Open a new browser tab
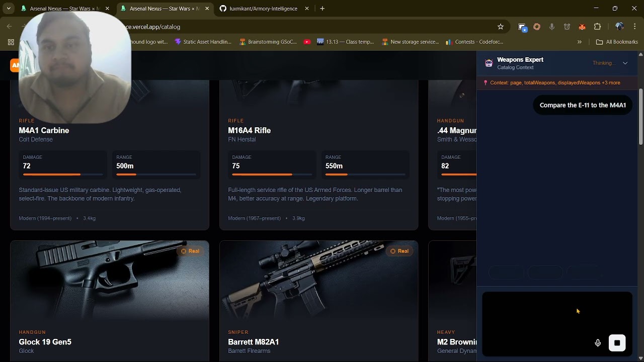The height and width of the screenshot is (362, 644). tap(323, 9)
